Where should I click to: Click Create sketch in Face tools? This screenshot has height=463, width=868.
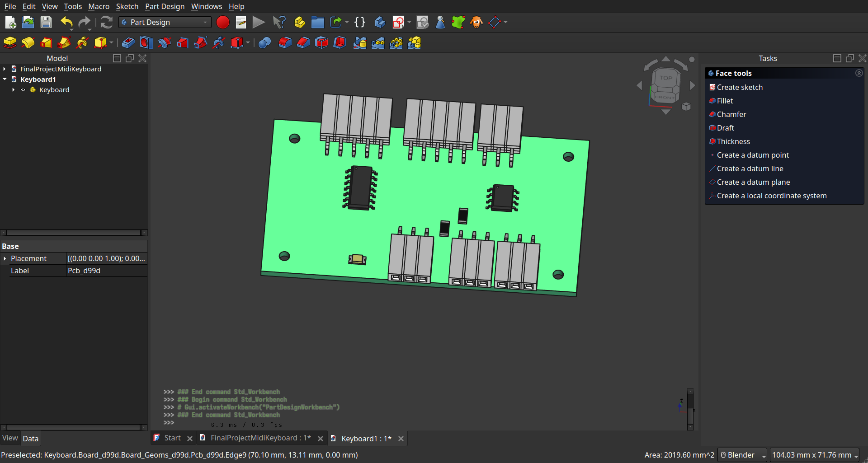point(740,87)
